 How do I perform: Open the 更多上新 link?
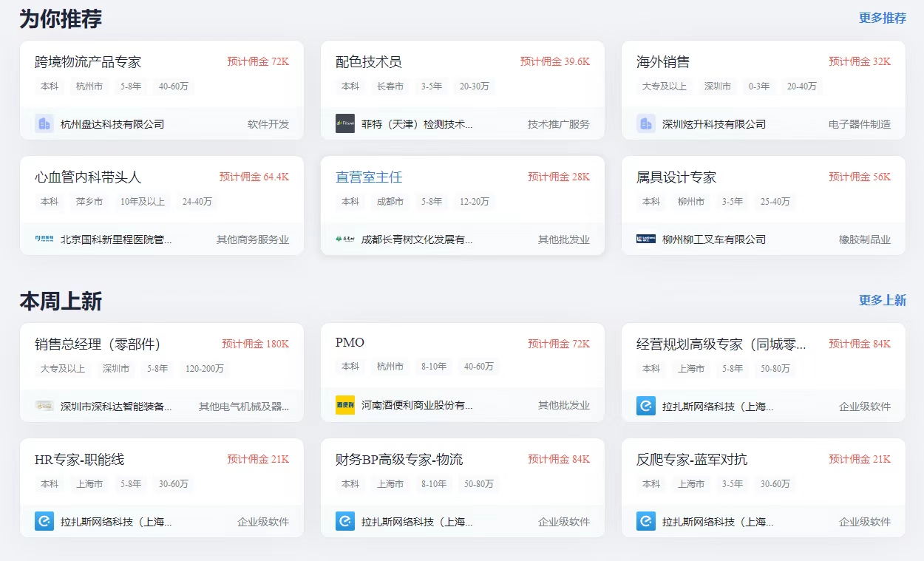tap(882, 300)
